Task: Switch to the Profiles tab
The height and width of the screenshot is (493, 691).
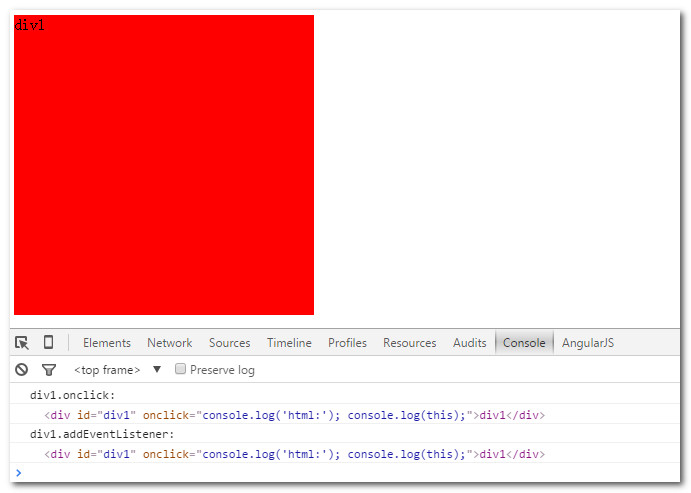Action: click(347, 343)
